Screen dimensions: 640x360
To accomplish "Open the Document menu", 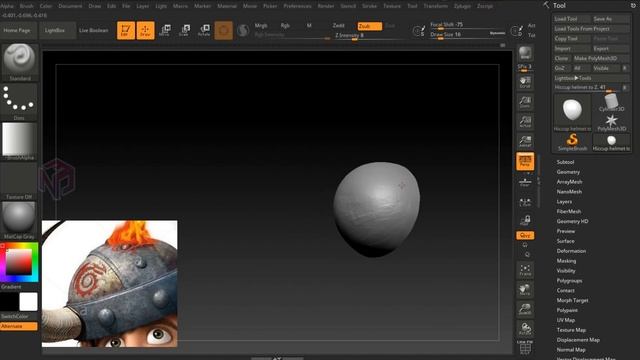I will click(70, 6).
